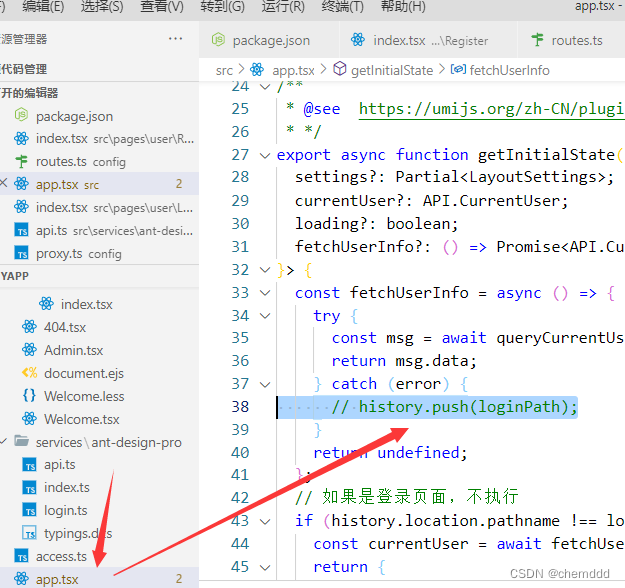This screenshot has width=625, height=588.
Task: Click React icon on index.tsx Register tab
Action: [358, 39]
